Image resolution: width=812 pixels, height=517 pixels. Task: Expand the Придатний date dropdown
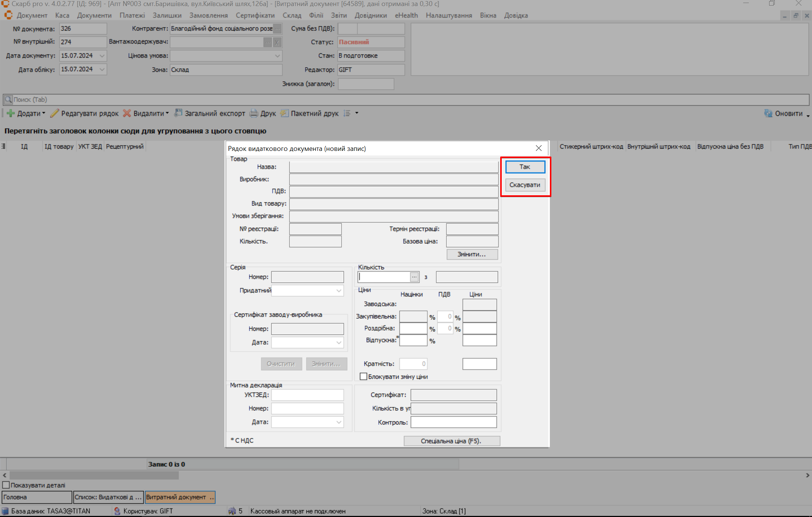tap(339, 290)
